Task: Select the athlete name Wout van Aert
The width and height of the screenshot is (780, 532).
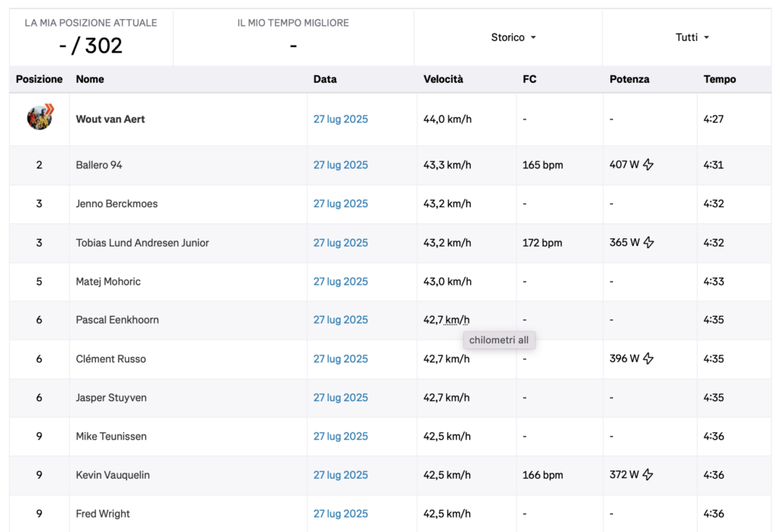Action: (110, 119)
